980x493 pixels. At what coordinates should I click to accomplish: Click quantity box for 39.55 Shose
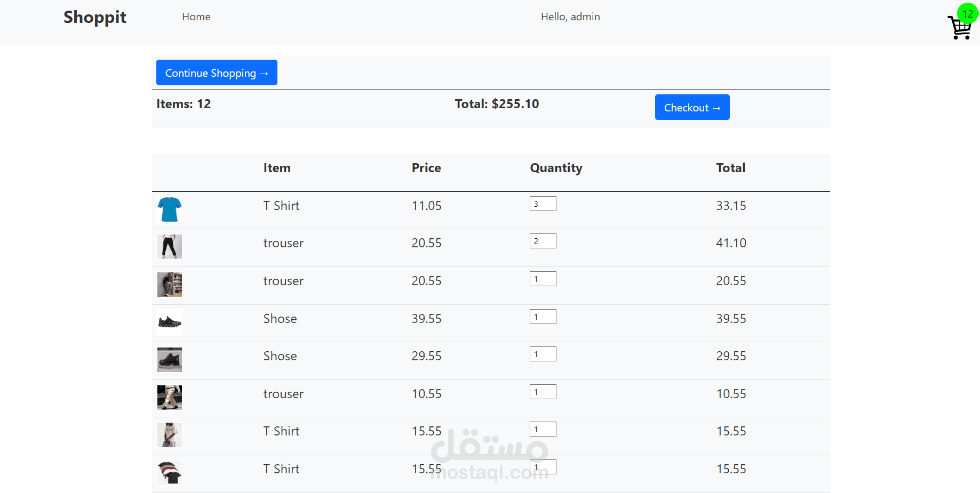point(543,317)
